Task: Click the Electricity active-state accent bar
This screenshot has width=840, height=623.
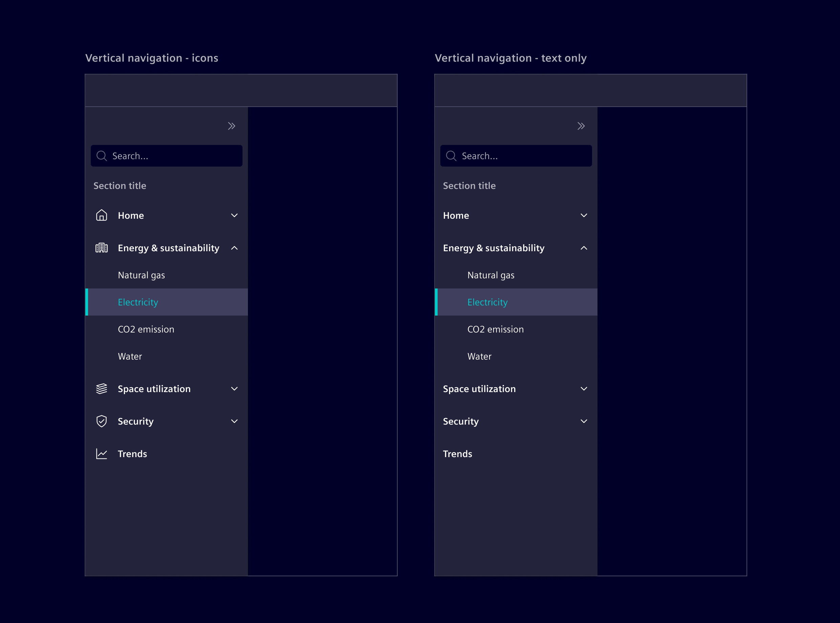Action: coord(86,302)
